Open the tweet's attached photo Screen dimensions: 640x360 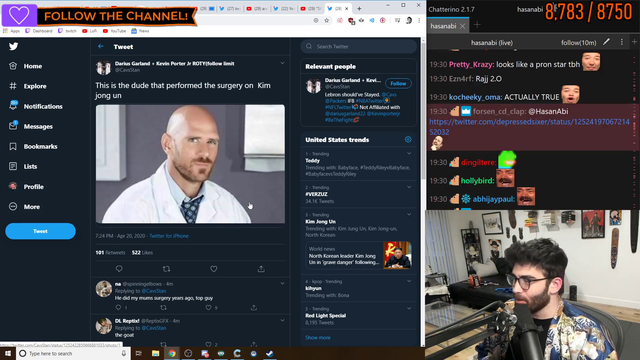coord(190,164)
